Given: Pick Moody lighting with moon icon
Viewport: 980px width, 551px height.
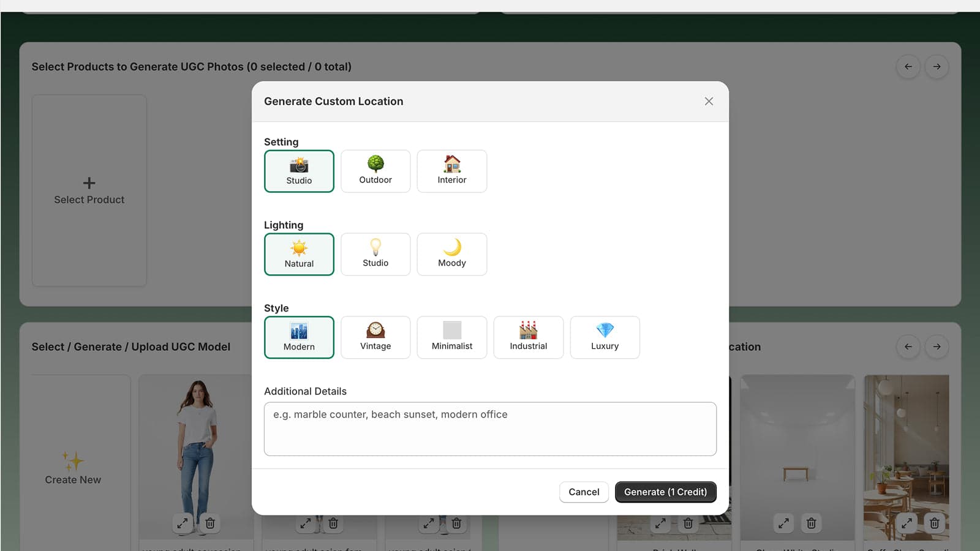Looking at the screenshot, I should click(451, 254).
